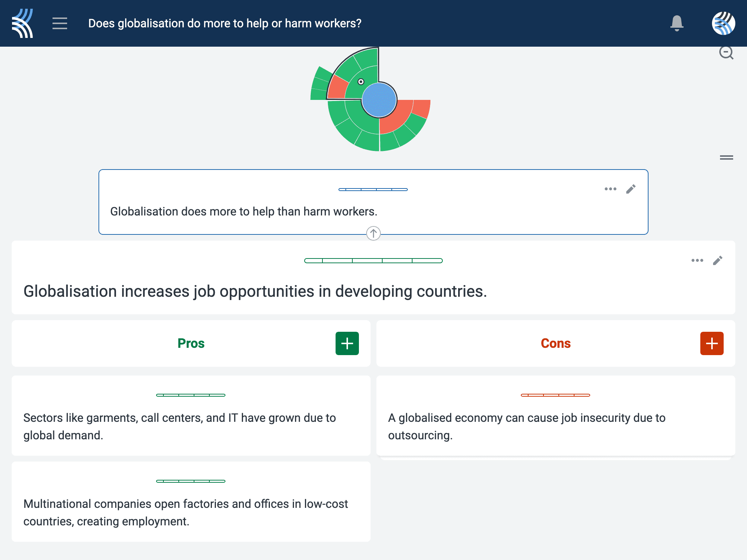Select the blue center of the sunburst
Viewport: 747px width, 560px height.
[379, 100]
